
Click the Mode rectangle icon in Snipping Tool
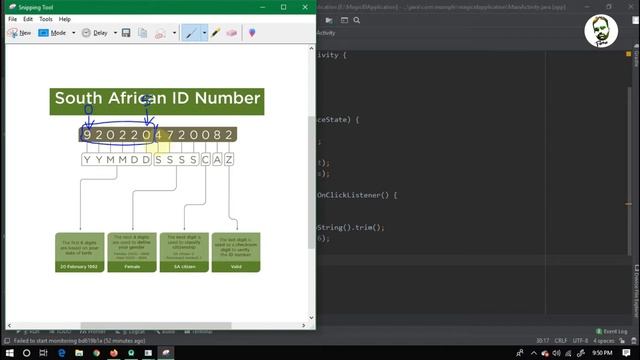click(43, 33)
